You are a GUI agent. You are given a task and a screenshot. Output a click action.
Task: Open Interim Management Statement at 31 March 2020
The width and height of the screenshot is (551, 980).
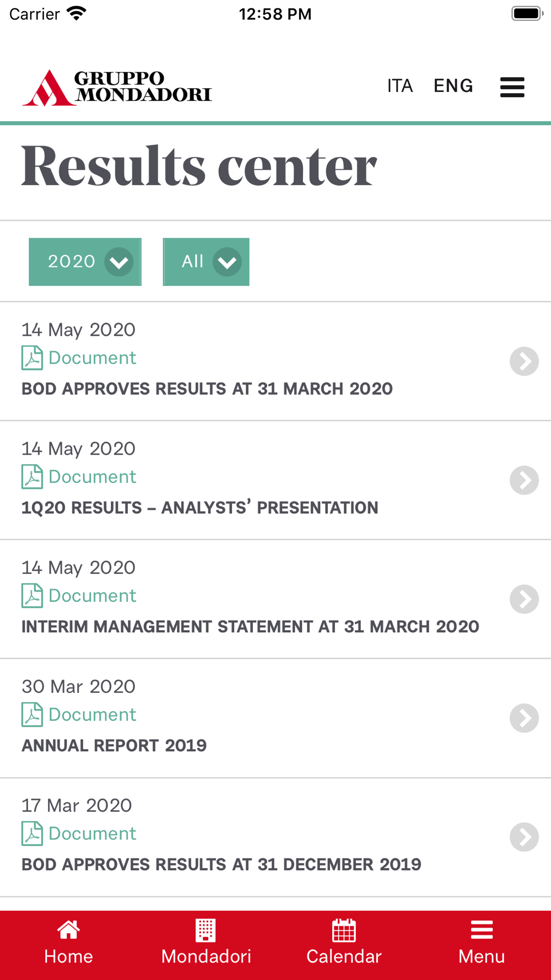[250, 627]
